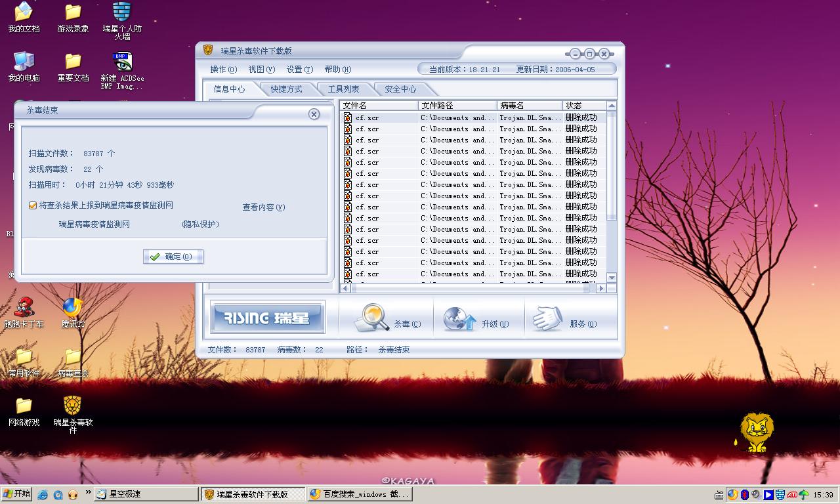The width and height of the screenshot is (840, 504).
Task: Click the lion icon in Rising title bar
Action: pos(208,50)
